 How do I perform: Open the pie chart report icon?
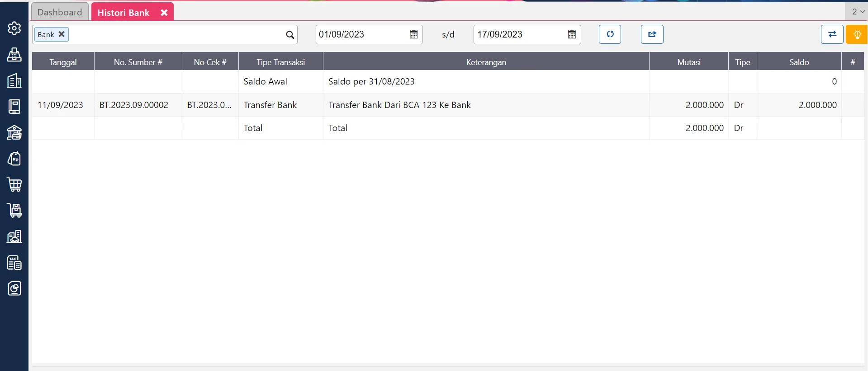(14, 288)
